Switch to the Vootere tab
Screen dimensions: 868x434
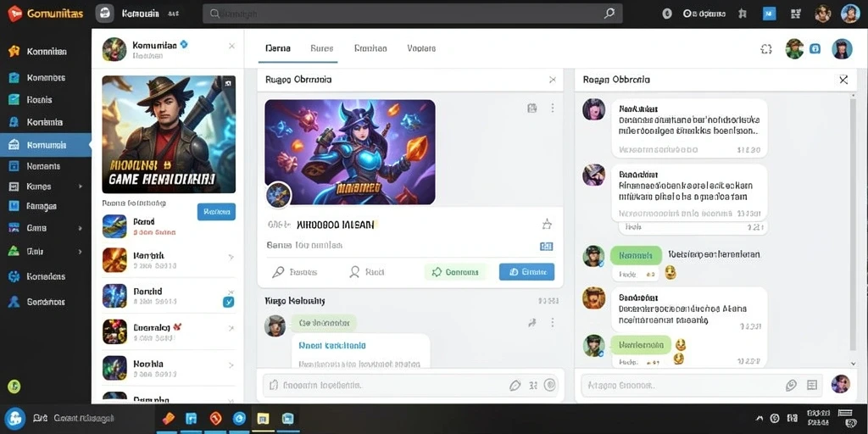[x=421, y=48]
